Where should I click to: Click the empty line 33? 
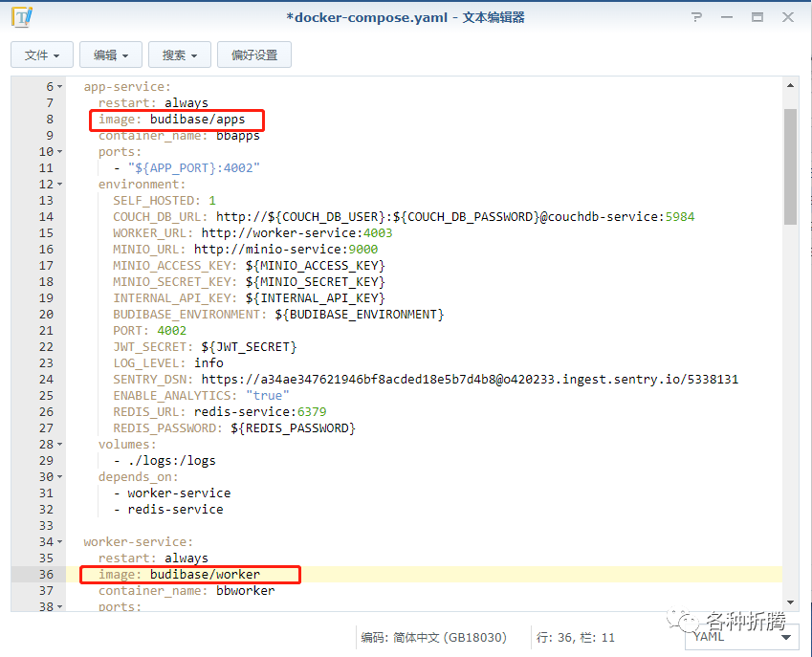424,525
